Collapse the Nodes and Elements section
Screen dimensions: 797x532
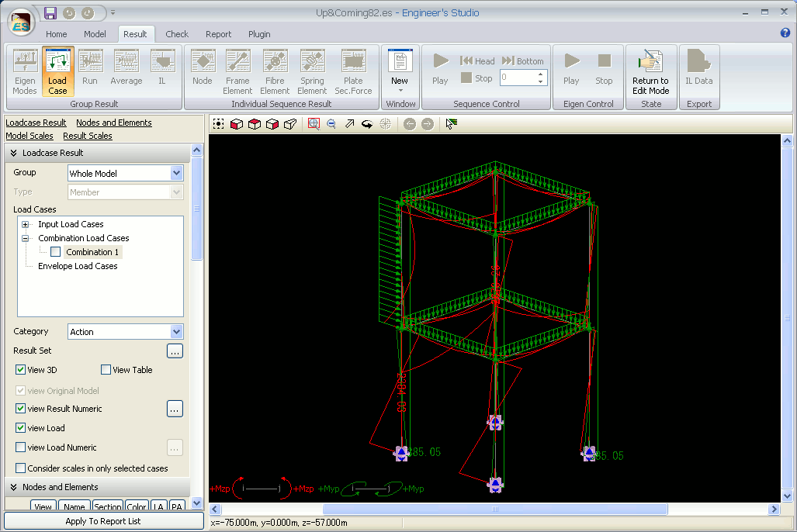tap(14, 487)
